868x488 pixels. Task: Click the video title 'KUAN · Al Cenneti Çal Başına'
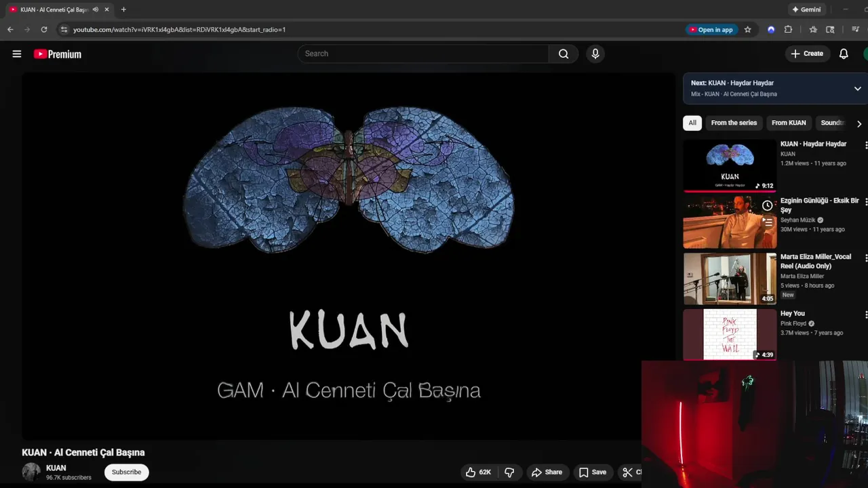(83, 453)
